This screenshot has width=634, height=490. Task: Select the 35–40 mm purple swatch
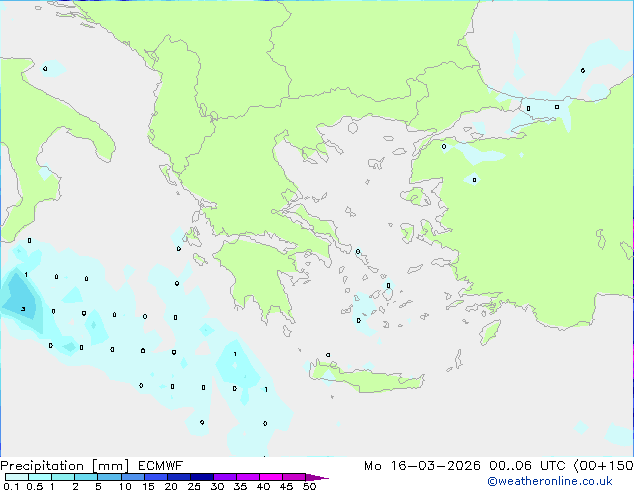point(248,477)
